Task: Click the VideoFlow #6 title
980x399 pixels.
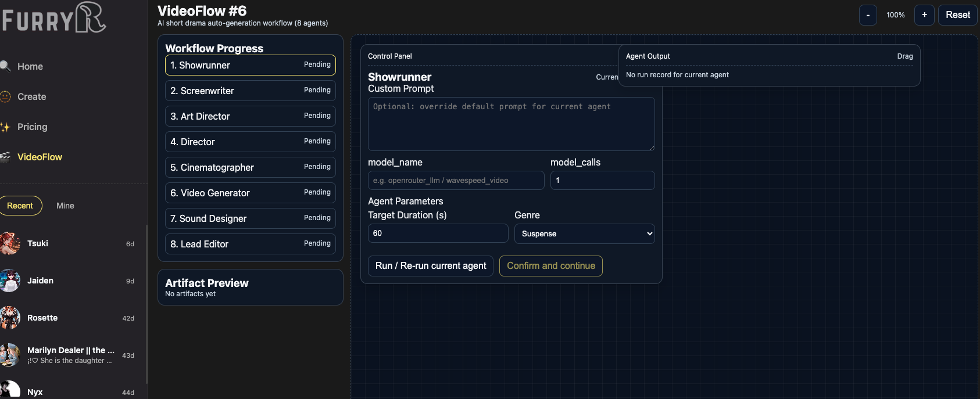Action: (202, 10)
